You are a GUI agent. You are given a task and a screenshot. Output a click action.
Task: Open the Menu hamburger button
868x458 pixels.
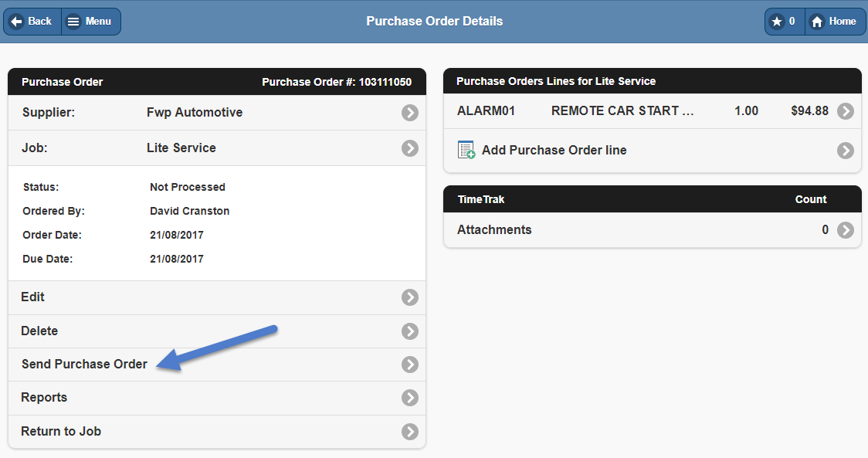90,22
